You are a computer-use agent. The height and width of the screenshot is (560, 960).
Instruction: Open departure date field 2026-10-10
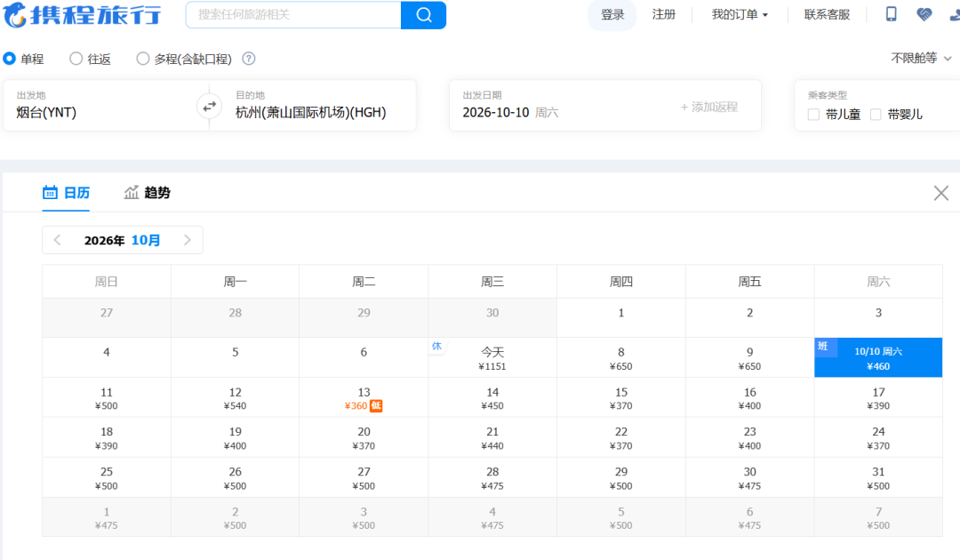click(x=510, y=113)
